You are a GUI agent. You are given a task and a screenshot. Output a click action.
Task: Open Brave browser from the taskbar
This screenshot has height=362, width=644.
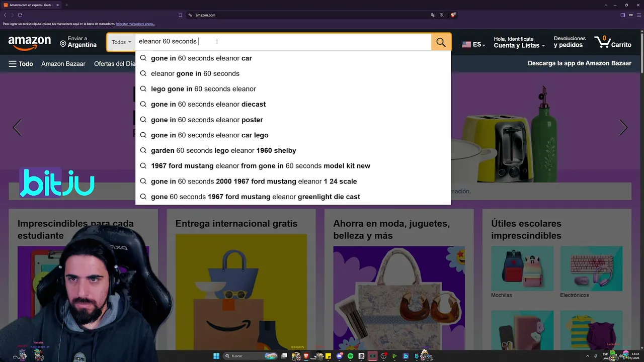[306, 356]
